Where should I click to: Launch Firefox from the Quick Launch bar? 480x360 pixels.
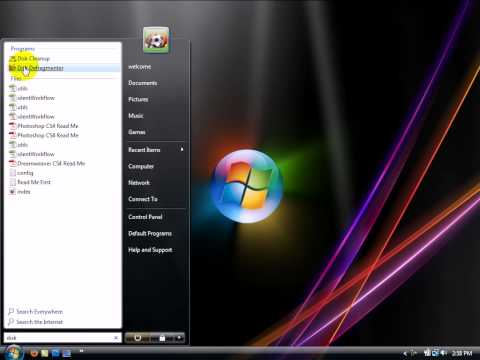pyautogui.click(x=34, y=353)
